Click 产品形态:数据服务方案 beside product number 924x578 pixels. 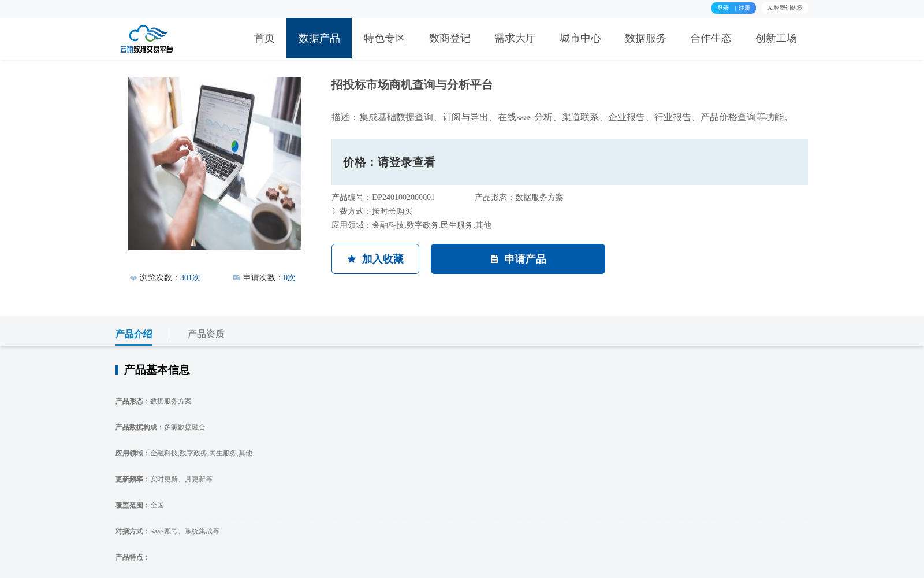coord(519,198)
